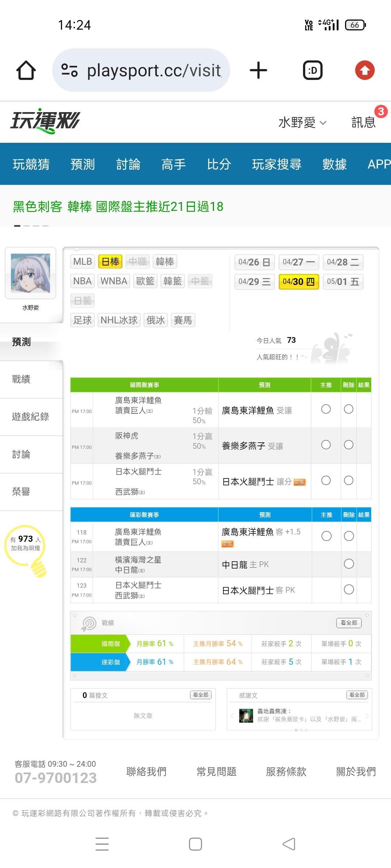Click 看全部 for 感謝文 section
391x868 pixels.
357,695
